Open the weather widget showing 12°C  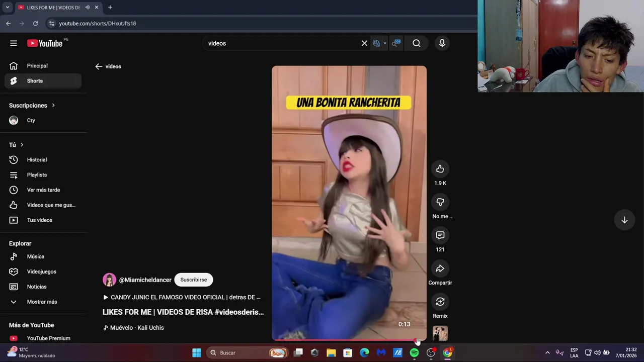coord(30,353)
